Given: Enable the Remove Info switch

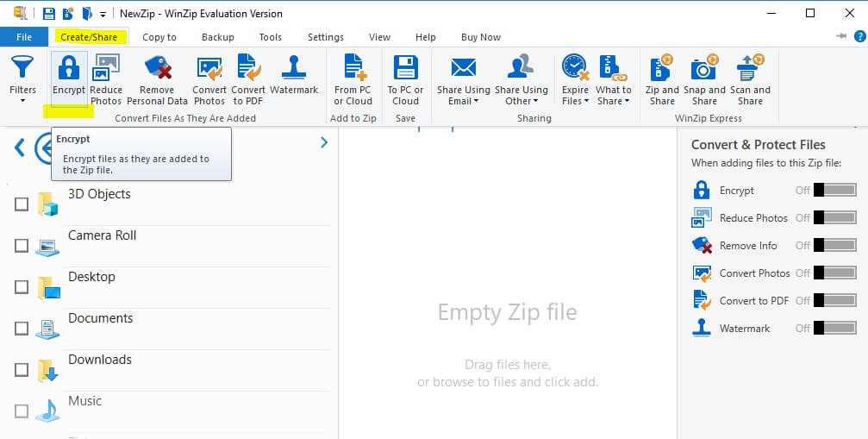Looking at the screenshot, I should [x=834, y=245].
